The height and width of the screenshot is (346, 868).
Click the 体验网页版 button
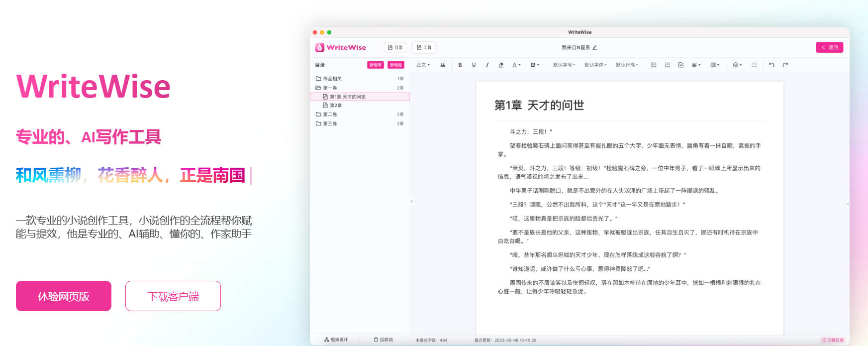pyautogui.click(x=64, y=296)
